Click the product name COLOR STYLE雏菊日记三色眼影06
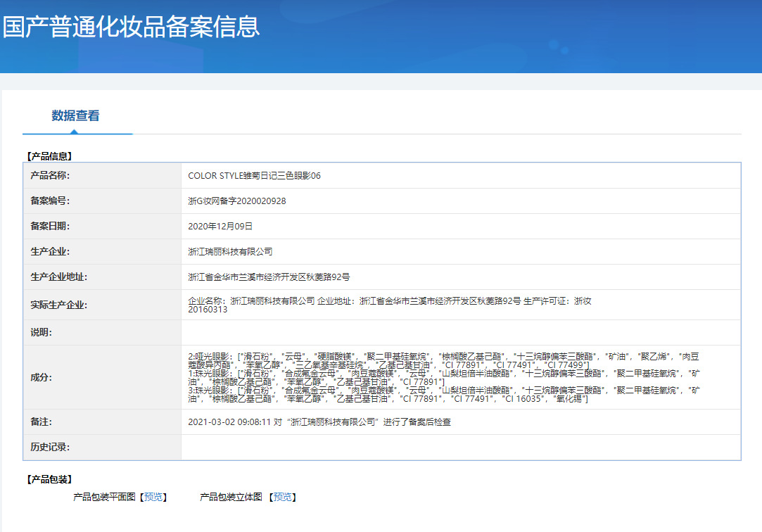Viewport: 762px width, 532px height. coord(254,176)
